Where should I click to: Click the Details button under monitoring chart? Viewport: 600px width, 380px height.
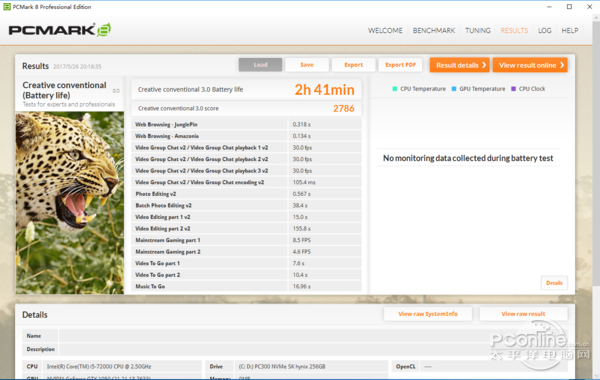pyautogui.click(x=554, y=283)
